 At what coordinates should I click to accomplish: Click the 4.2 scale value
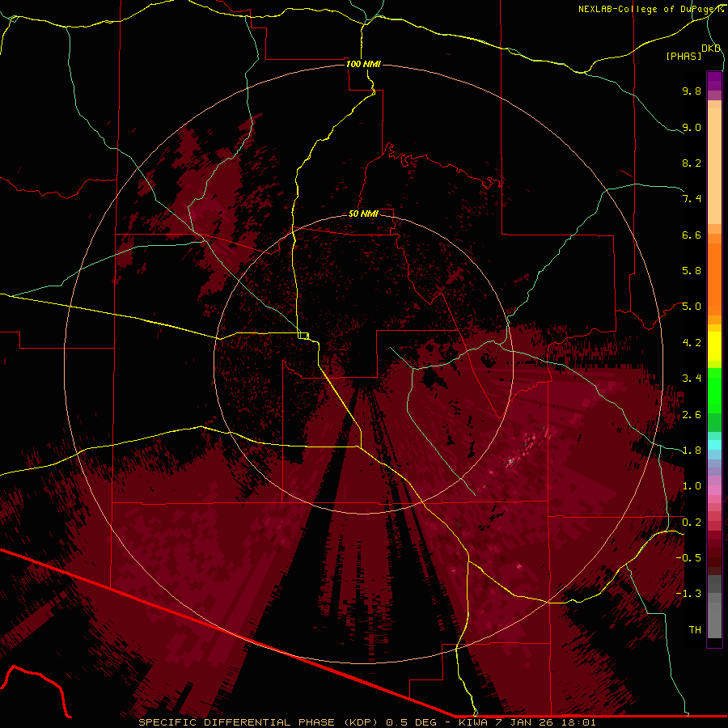[692, 343]
